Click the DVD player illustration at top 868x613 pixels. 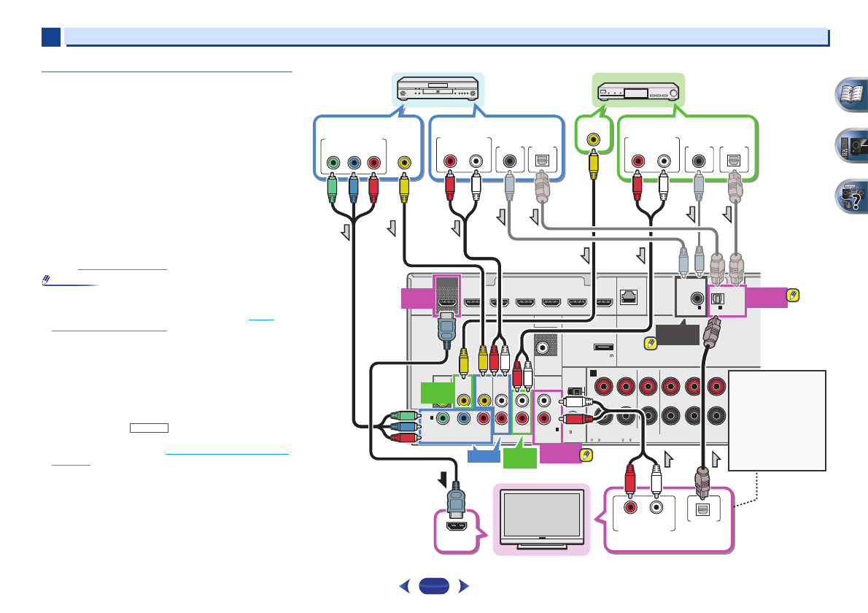point(435,91)
